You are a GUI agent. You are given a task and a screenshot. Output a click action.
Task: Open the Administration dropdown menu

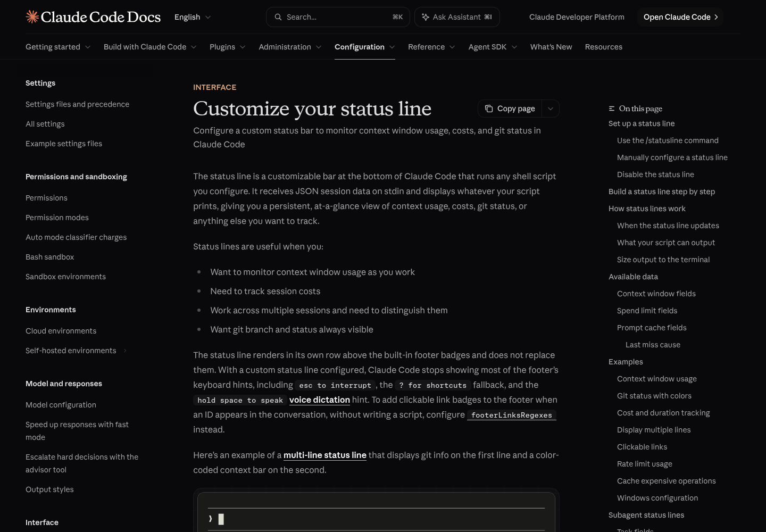point(290,47)
